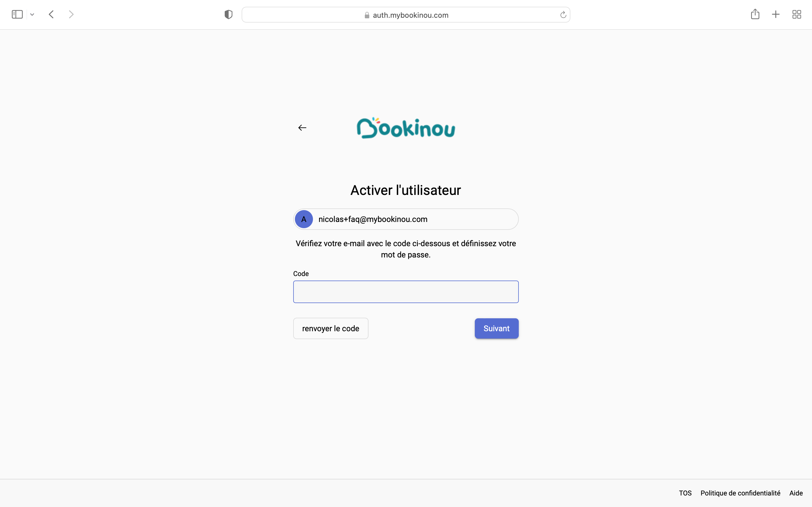Click the Suivant button

coord(496,328)
